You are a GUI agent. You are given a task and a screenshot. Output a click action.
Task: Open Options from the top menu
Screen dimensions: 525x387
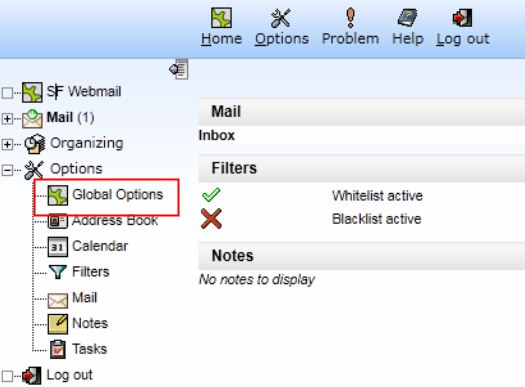282,39
